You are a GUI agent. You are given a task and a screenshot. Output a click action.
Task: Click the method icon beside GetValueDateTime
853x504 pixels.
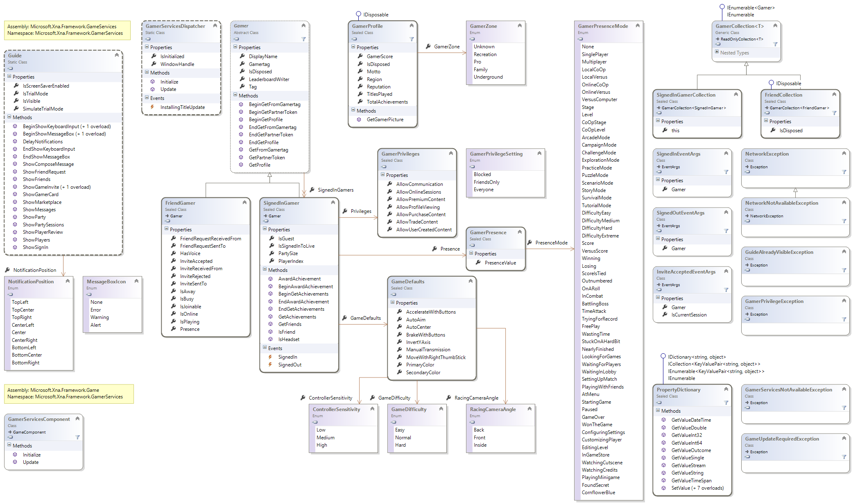click(664, 420)
